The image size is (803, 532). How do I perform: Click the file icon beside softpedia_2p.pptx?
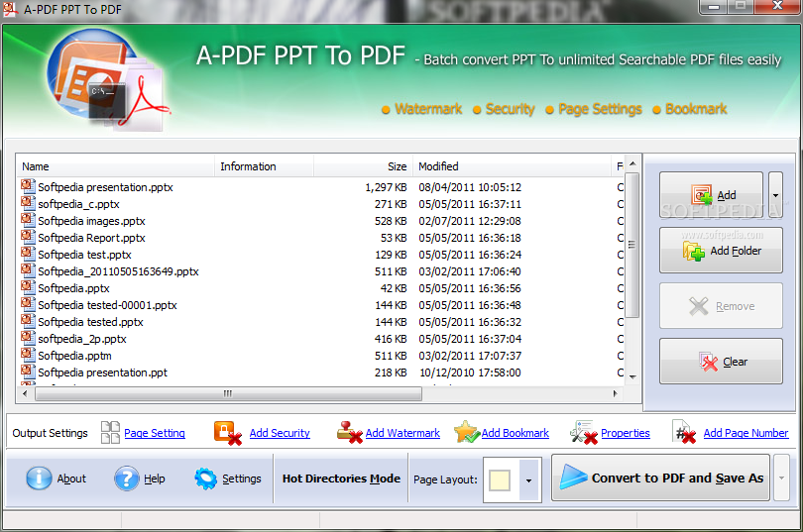28,338
